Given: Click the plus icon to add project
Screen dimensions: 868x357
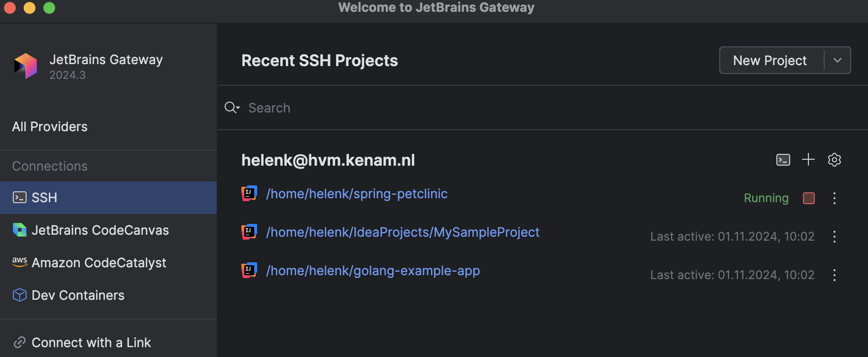Looking at the screenshot, I should tap(808, 159).
